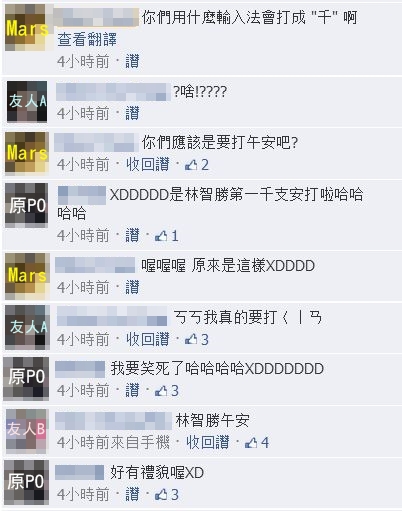Unlike ㄎㄎ我真的要打 comment via 收回讚
Viewport: 402px width, 511px height.
pos(148,339)
